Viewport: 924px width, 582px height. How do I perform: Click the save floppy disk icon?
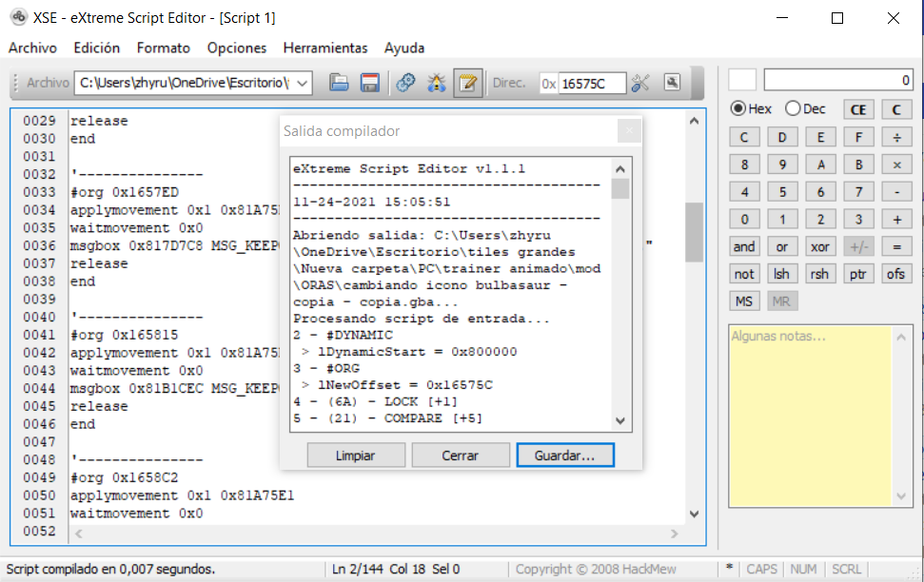[370, 84]
